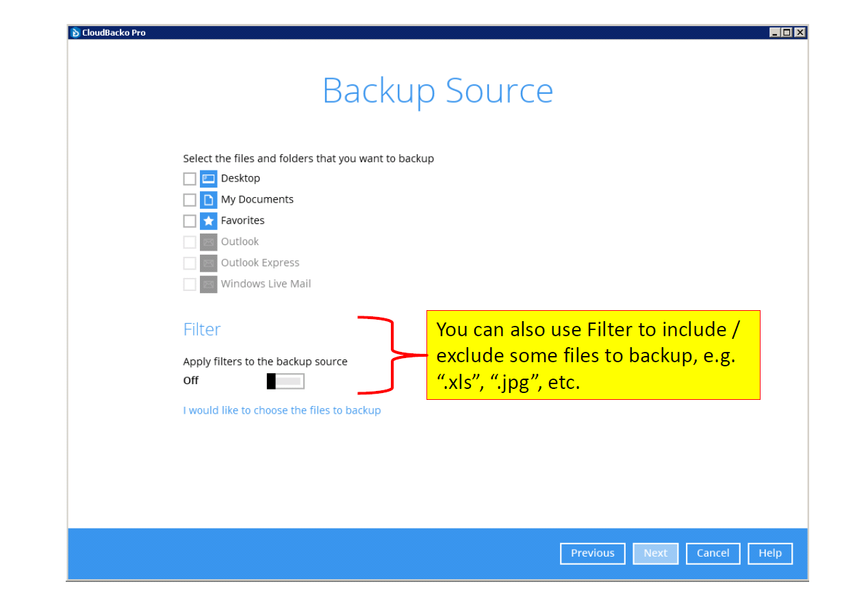Click the Next button

point(655,553)
